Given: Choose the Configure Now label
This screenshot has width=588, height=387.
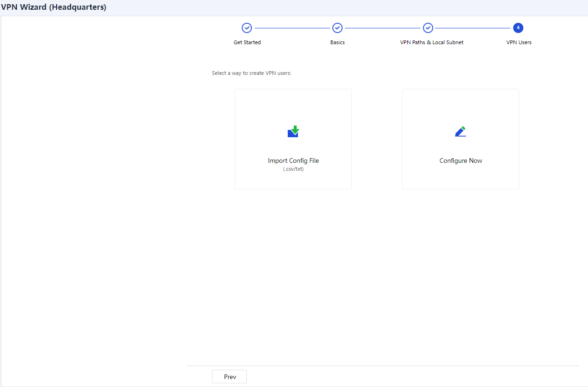Looking at the screenshot, I should point(461,160).
